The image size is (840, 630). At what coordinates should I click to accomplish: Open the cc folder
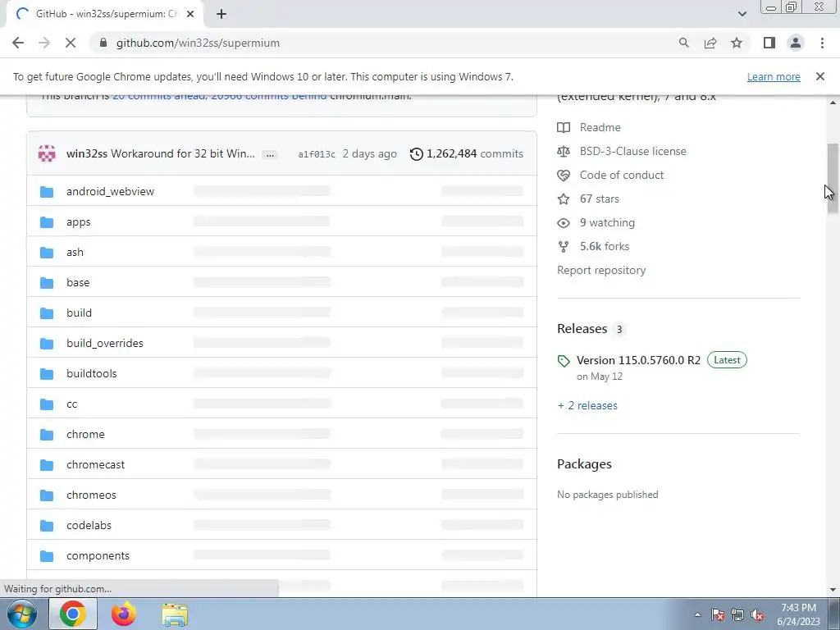tap(72, 404)
